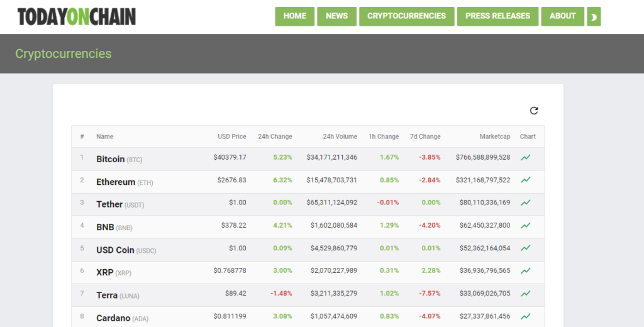Open the News section
Screen dimensions: 644x327
point(337,16)
